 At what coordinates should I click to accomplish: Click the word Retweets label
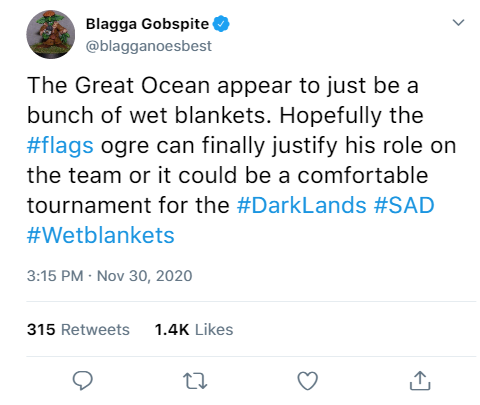pos(95,330)
